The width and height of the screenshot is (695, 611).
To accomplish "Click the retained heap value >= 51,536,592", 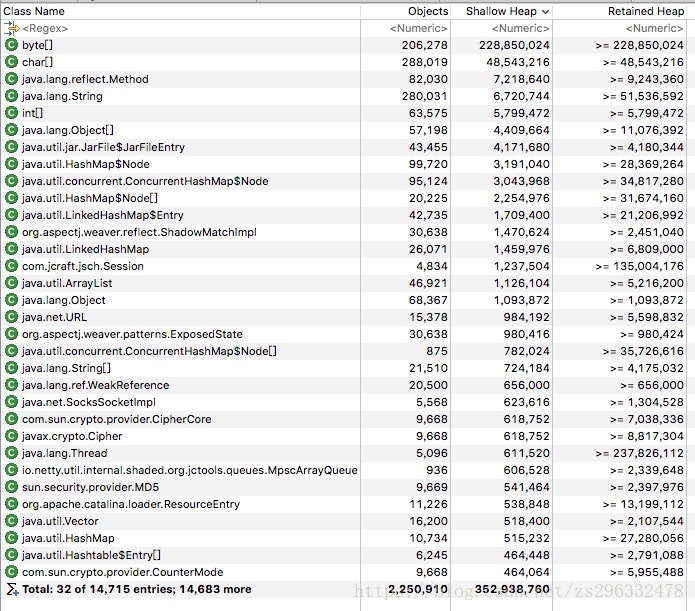I will pos(643,96).
